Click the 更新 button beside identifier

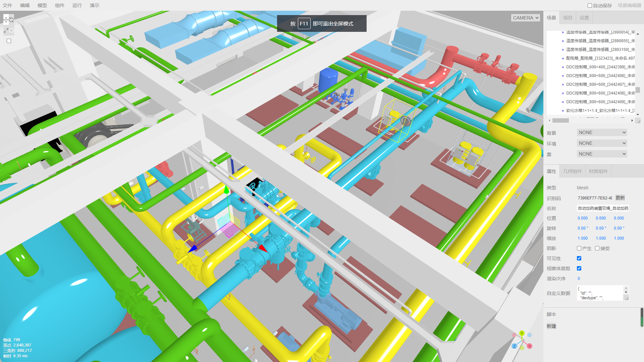pyautogui.click(x=620, y=198)
